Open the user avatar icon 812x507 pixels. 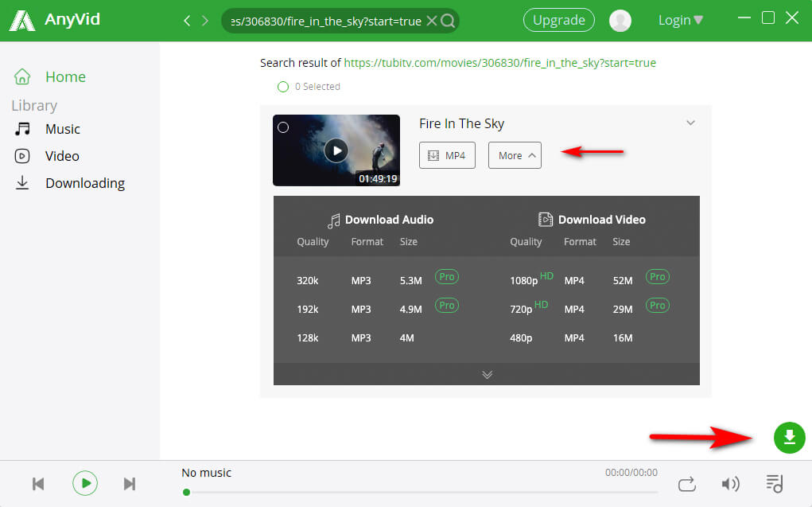(x=620, y=21)
